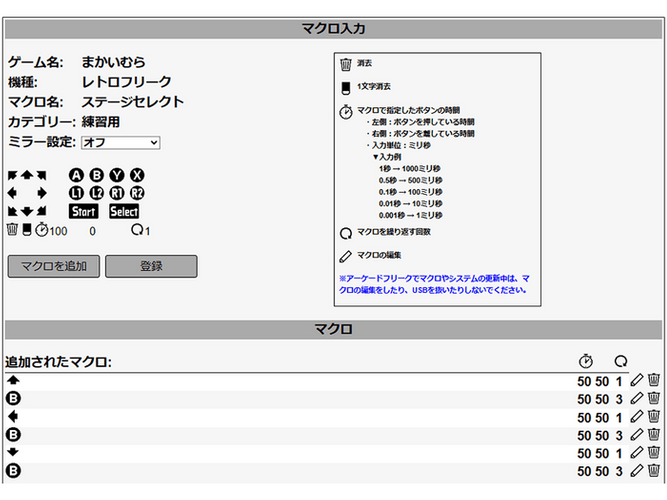The width and height of the screenshot is (667, 500).
Task: Add the L1 button to macro
Action: point(76,193)
